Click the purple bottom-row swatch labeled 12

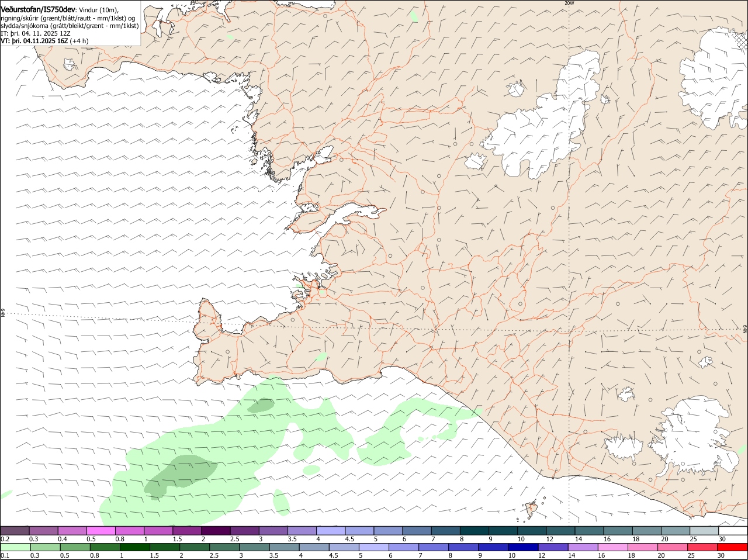(x=553, y=547)
